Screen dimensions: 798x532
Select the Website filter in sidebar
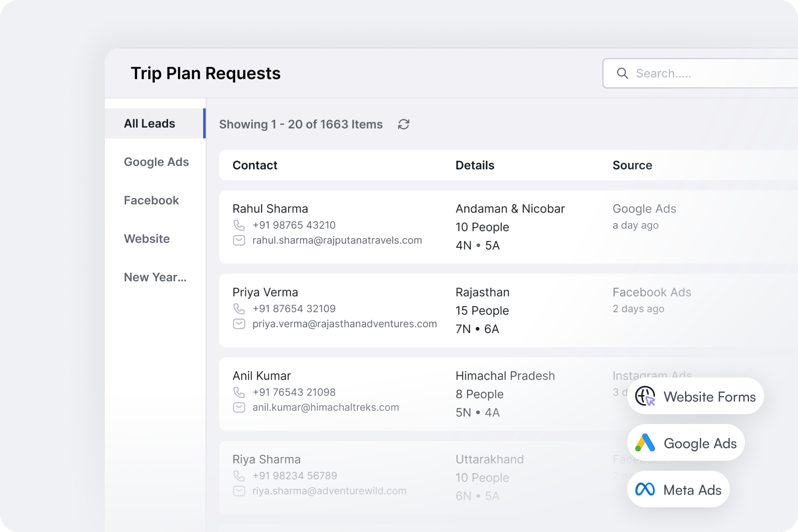tap(146, 239)
